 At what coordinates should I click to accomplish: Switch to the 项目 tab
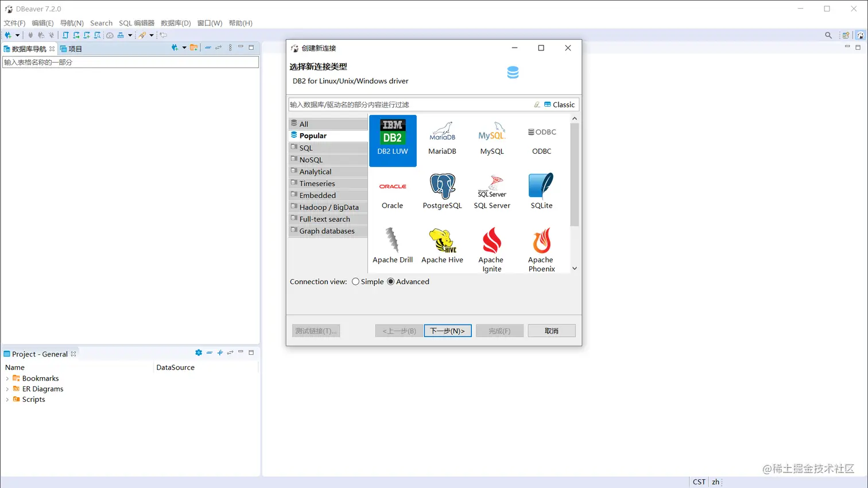click(x=72, y=49)
